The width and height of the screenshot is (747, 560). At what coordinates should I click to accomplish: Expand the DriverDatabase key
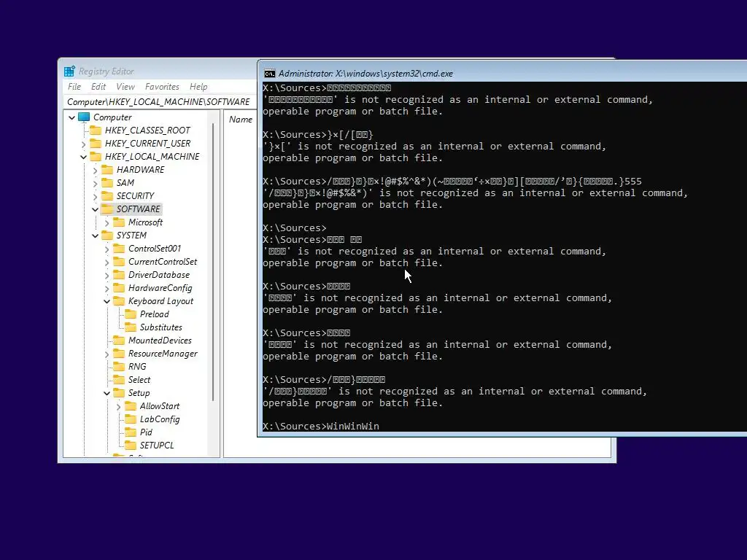click(x=107, y=275)
